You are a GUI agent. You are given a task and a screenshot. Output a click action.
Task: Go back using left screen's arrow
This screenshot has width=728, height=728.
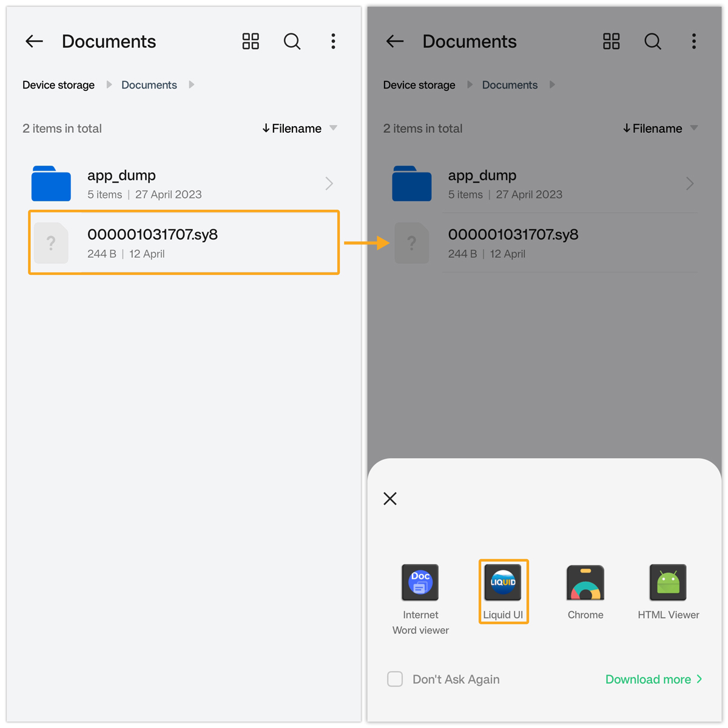35,41
